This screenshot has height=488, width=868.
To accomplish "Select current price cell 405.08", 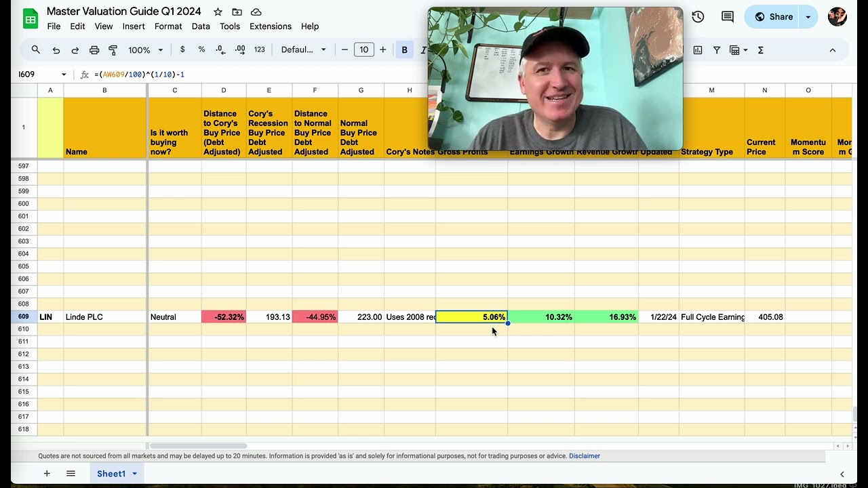I will 765,317.
